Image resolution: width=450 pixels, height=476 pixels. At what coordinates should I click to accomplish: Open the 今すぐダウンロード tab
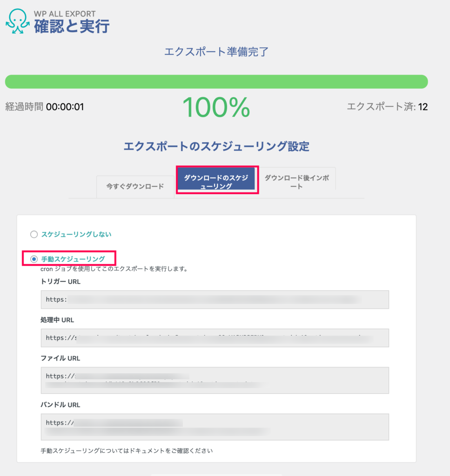click(135, 186)
